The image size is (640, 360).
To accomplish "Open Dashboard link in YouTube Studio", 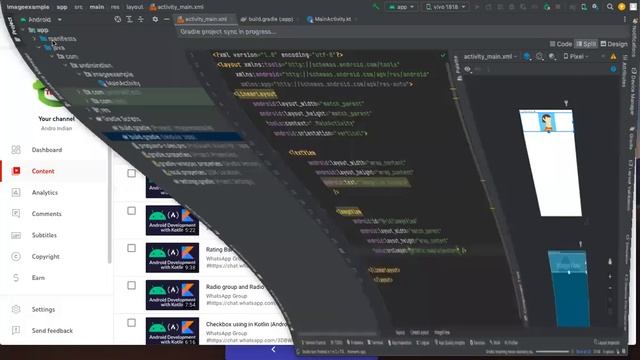I will [x=47, y=150].
